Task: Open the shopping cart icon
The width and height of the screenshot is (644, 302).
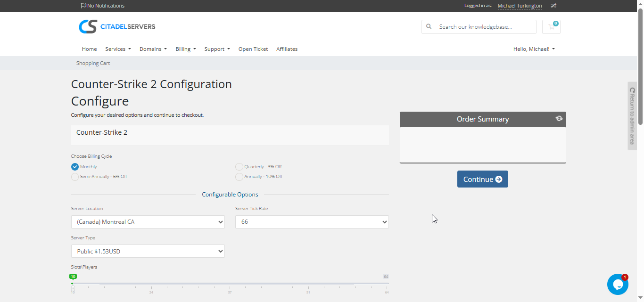Action: [x=551, y=27]
